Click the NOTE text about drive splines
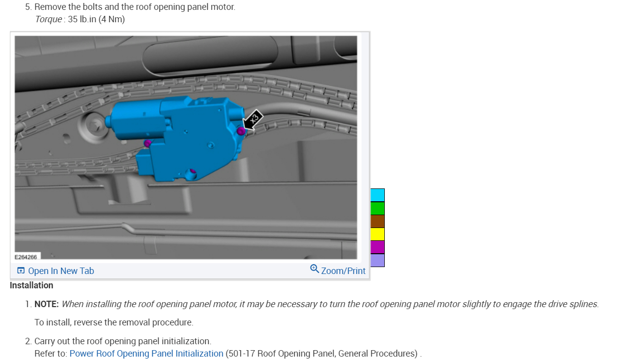 [317, 304]
